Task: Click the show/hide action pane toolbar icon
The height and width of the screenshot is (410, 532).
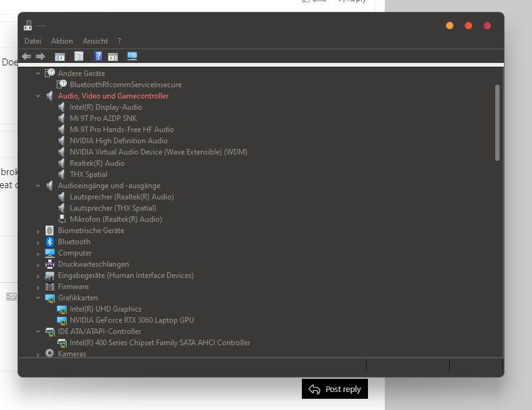Action: click(113, 56)
